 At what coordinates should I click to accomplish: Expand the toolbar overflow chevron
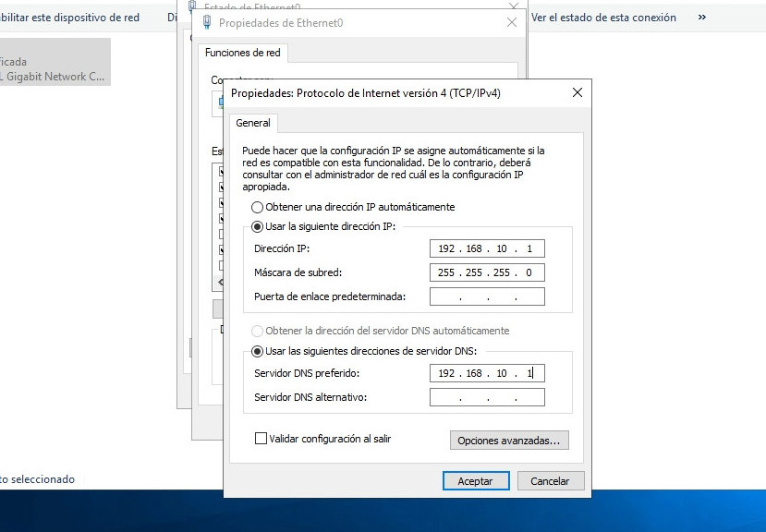click(x=702, y=18)
